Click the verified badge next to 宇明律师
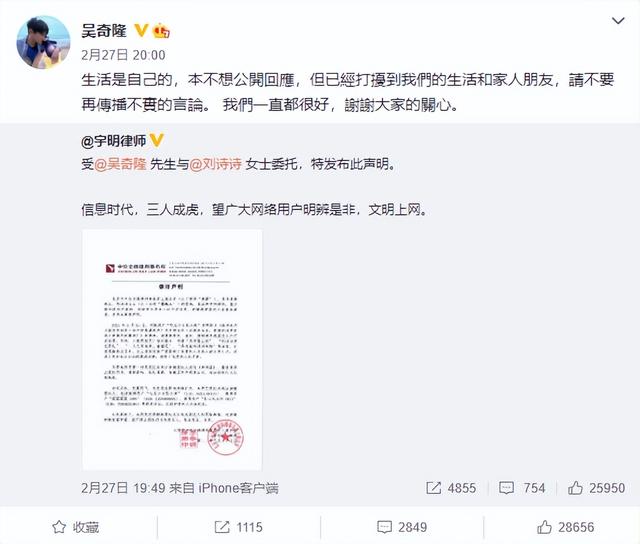This screenshot has width=640, height=544. [157, 140]
